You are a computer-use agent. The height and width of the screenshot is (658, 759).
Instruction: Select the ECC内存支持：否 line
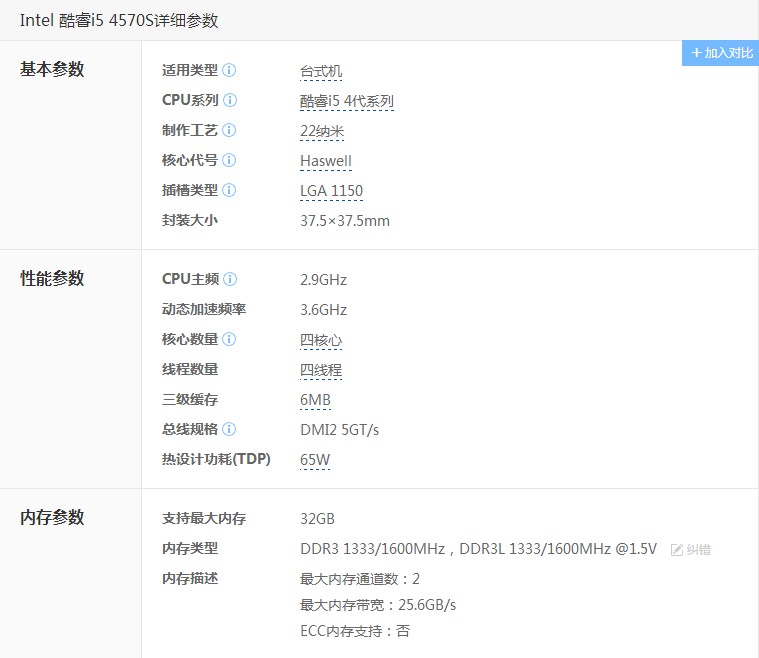[x=355, y=632]
